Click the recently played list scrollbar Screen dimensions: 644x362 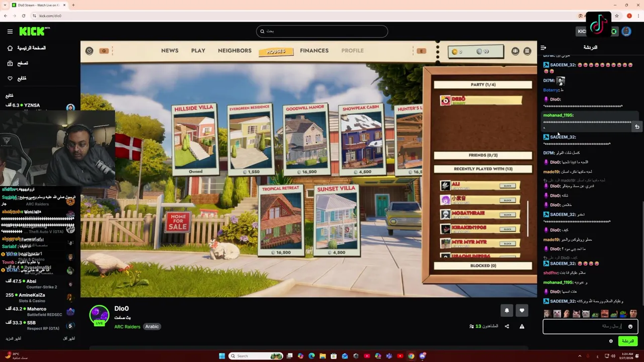point(528,219)
